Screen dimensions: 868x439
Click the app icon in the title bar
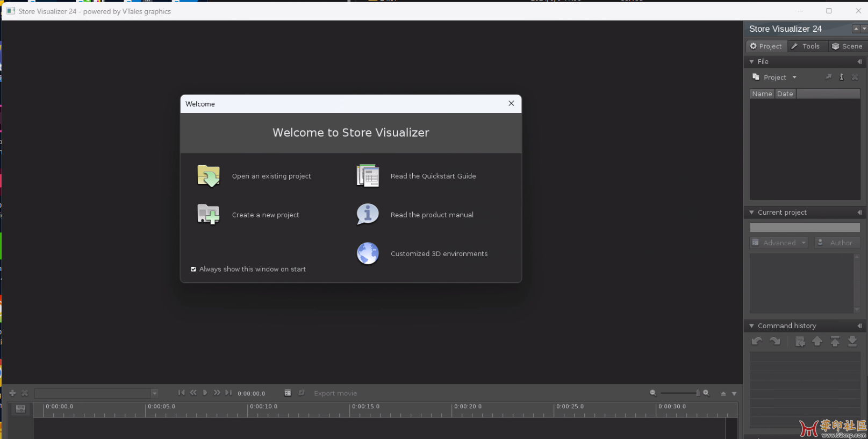11,11
